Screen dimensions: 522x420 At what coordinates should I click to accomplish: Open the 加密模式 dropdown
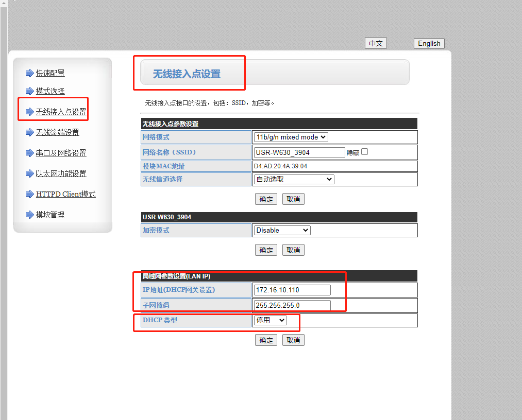point(282,230)
